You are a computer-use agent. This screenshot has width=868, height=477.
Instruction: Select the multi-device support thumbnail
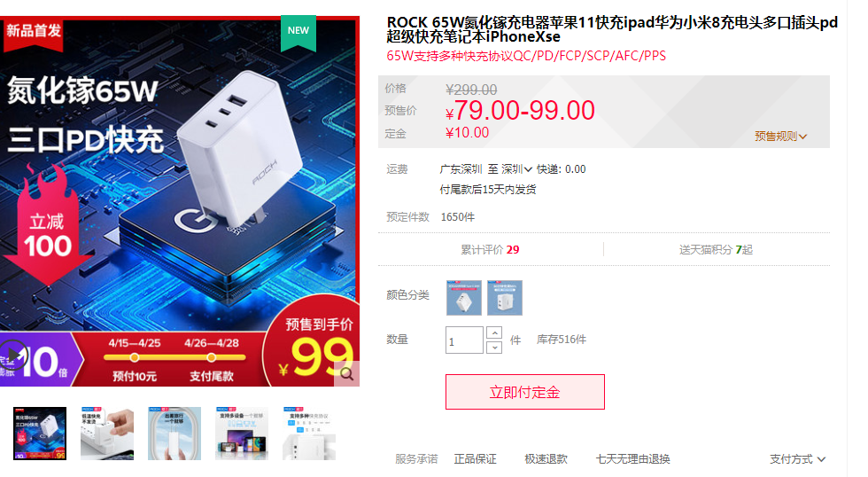click(x=242, y=434)
